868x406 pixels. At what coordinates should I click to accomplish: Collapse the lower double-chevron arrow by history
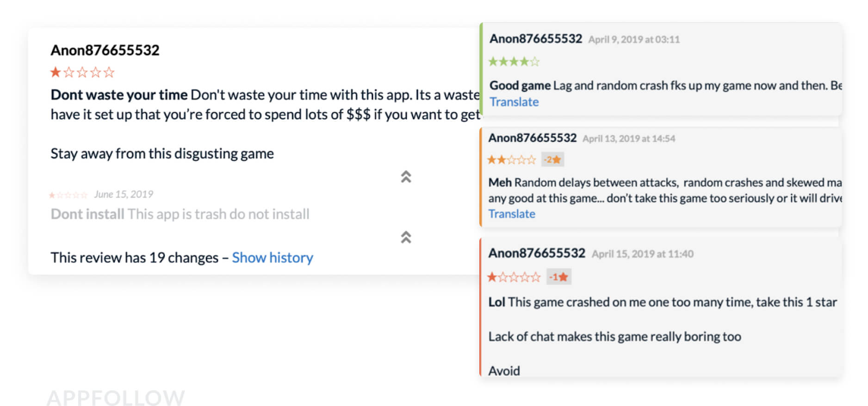[406, 237]
